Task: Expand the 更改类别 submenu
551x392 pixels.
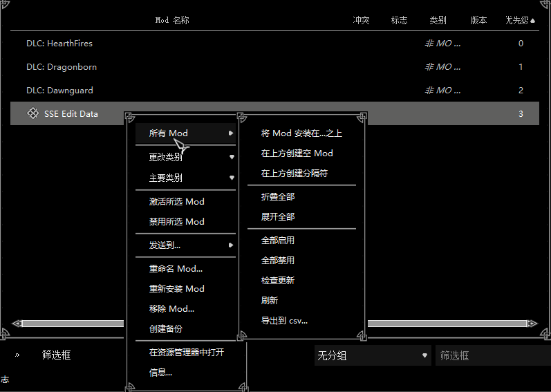Action: 232,157
